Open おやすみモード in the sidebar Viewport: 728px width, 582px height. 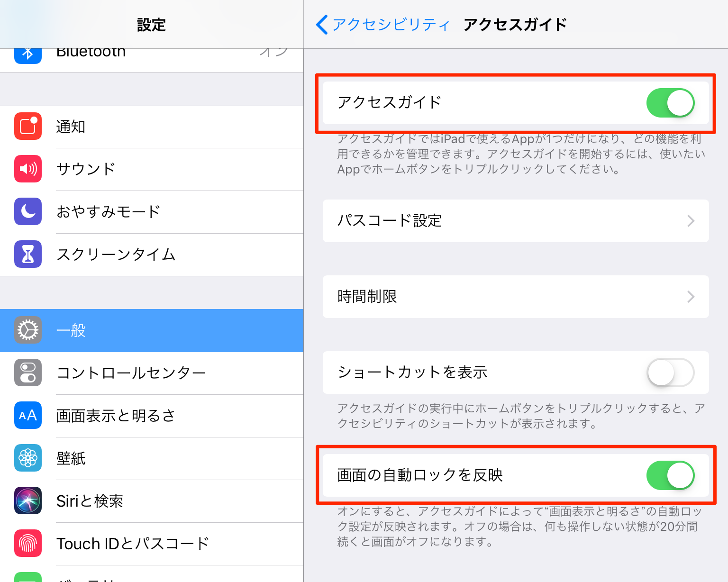point(109,212)
